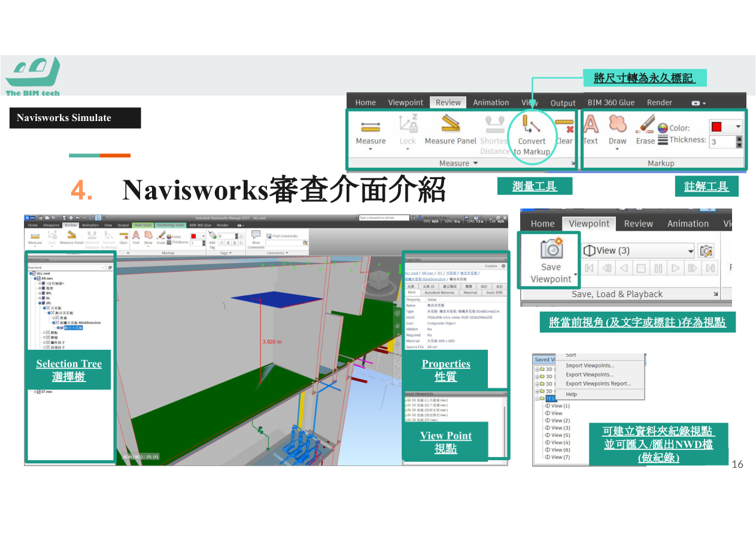
Task: Click red color swatch in main window ribbon
Action: point(193,236)
